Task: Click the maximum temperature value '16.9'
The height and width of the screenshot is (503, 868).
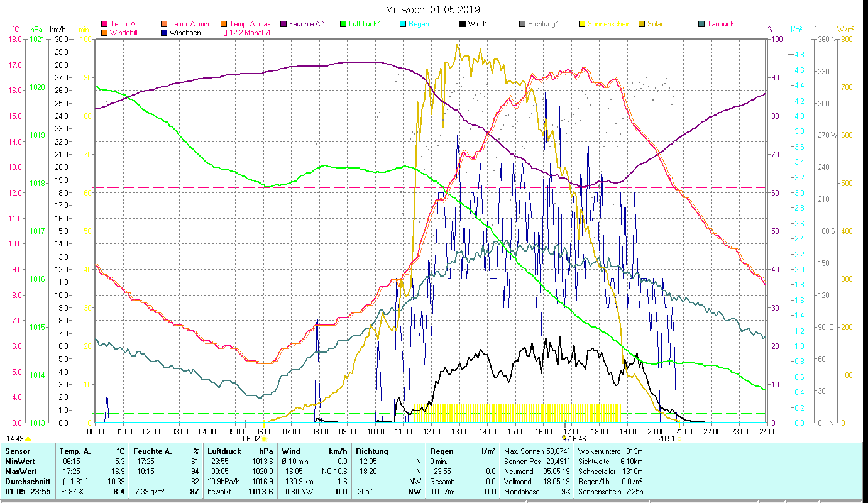Action: click(119, 471)
